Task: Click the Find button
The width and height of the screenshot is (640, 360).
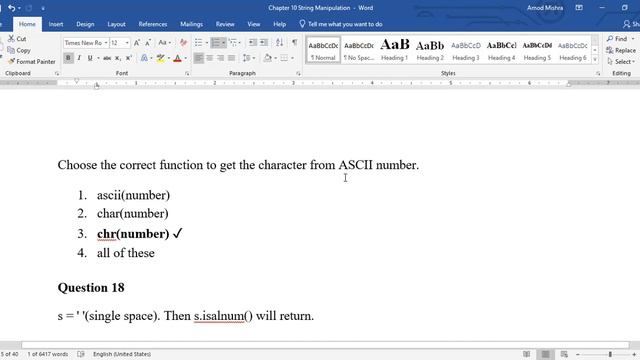Action: [620, 39]
